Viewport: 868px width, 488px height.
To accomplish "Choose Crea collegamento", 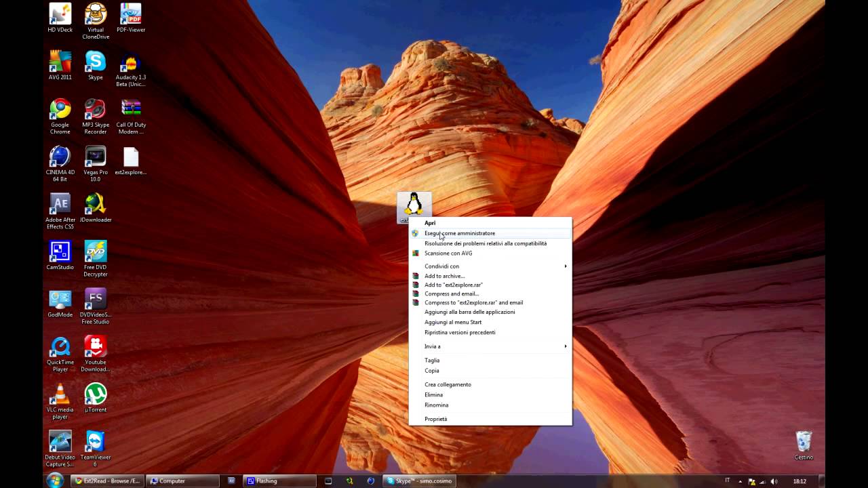I will coord(490,384).
